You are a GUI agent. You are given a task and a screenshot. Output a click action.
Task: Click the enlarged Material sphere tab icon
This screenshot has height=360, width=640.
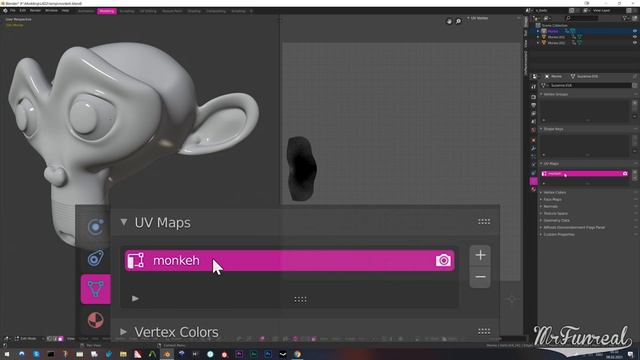[96, 320]
